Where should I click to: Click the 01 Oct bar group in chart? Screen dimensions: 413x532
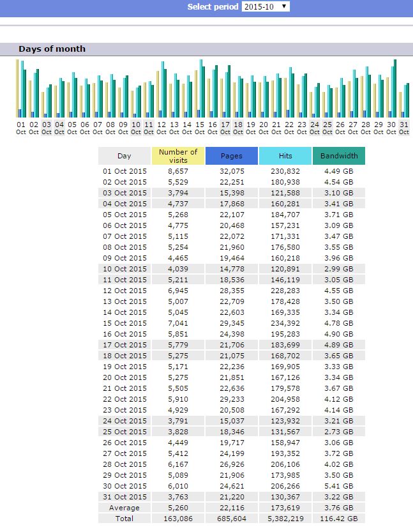click(21, 89)
